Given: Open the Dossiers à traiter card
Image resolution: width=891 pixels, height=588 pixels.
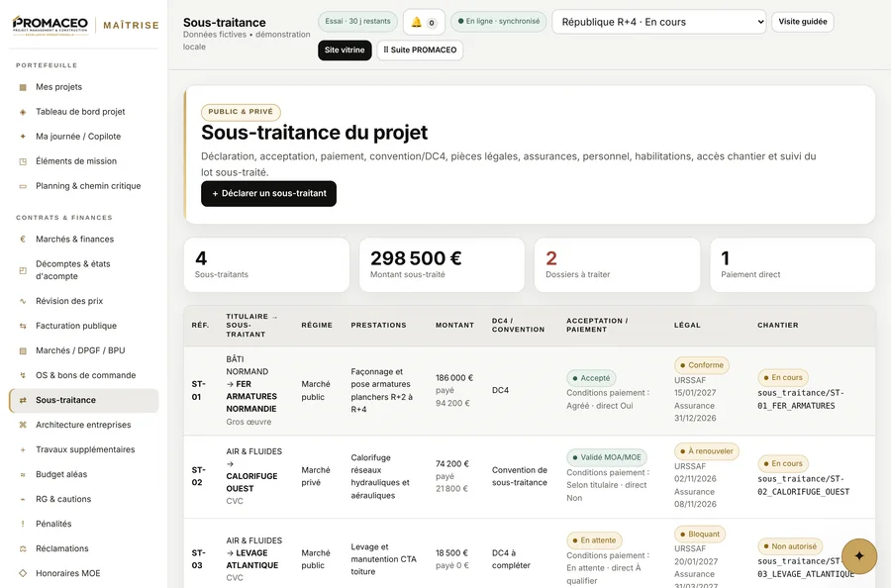Looking at the screenshot, I should [617, 264].
